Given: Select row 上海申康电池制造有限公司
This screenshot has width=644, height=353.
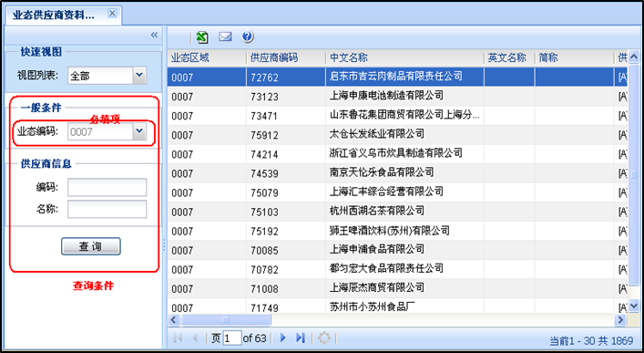Looking at the screenshot, I should pyautogui.click(x=397, y=96).
